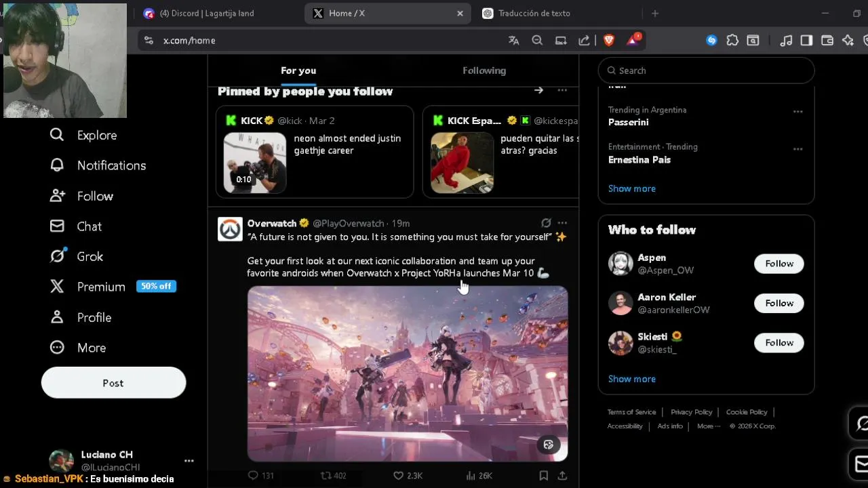The image size is (868, 488).
Task: Switch to the Following tab
Action: 484,70
